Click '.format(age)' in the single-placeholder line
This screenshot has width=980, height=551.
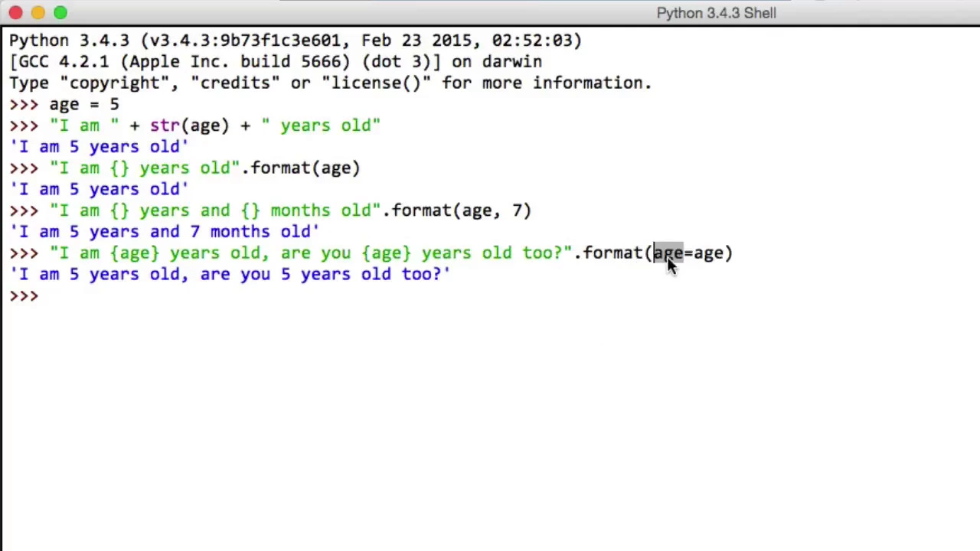point(301,168)
